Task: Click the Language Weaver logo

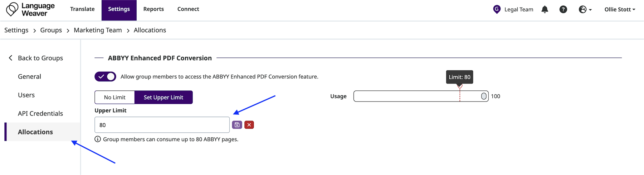Action: 30,9
